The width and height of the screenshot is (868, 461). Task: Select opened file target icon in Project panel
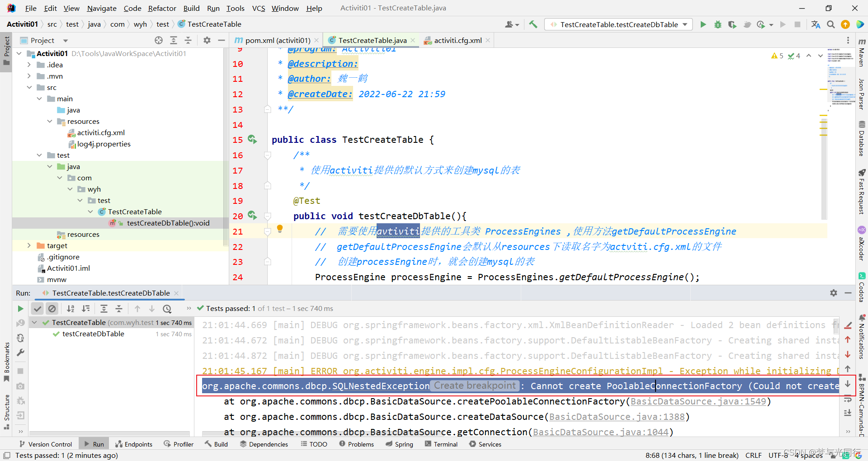pyautogui.click(x=159, y=40)
